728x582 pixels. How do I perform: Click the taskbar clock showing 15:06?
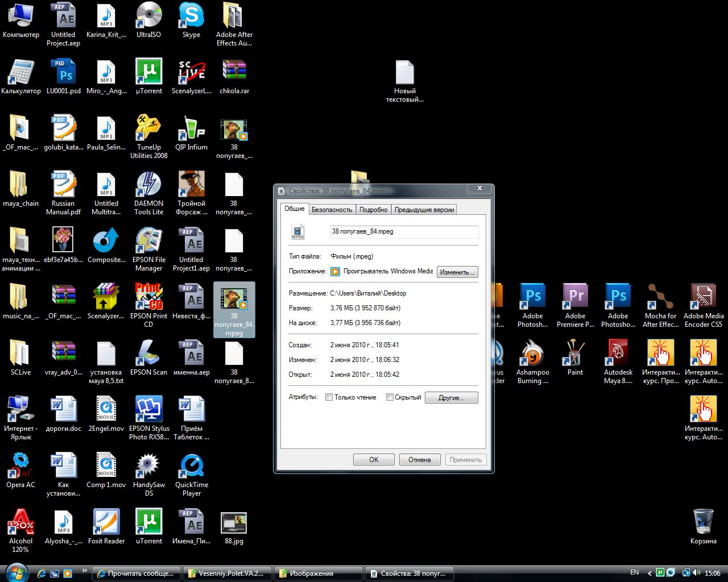713,573
